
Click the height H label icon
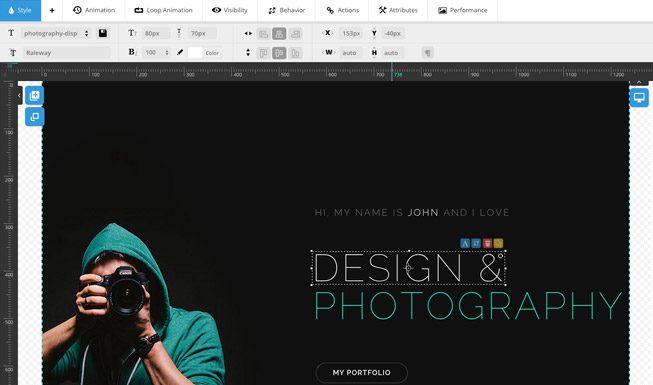point(374,52)
